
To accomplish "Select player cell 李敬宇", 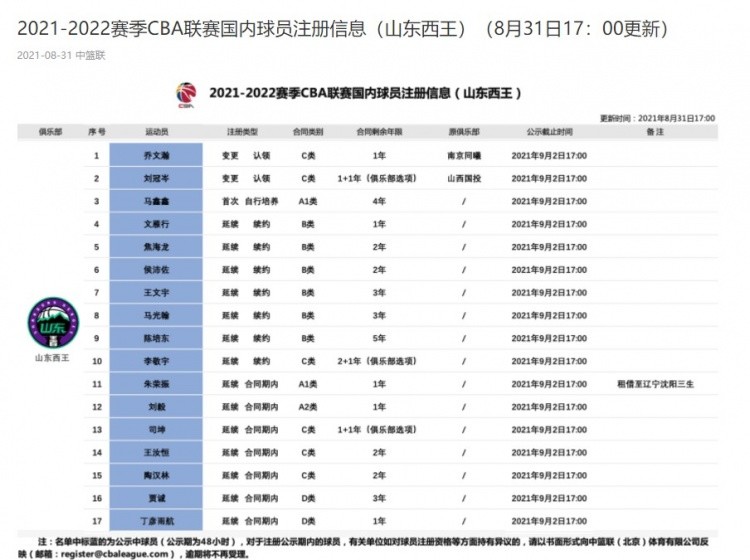I will [x=156, y=361].
